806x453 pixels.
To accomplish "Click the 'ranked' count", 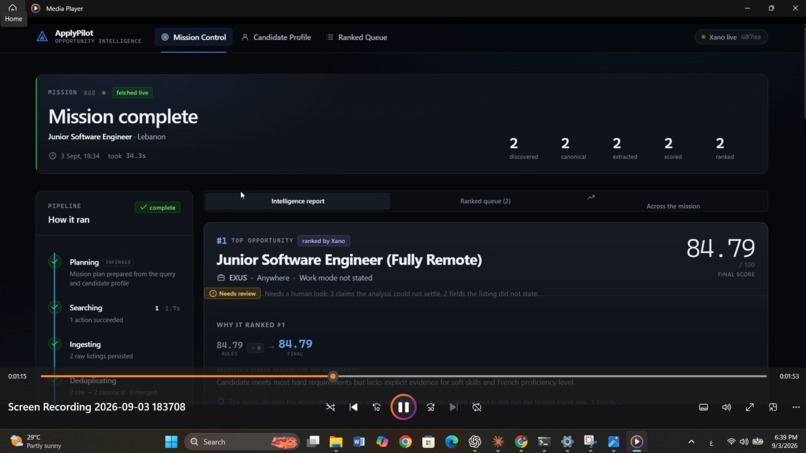I will [x=720, y=143].
